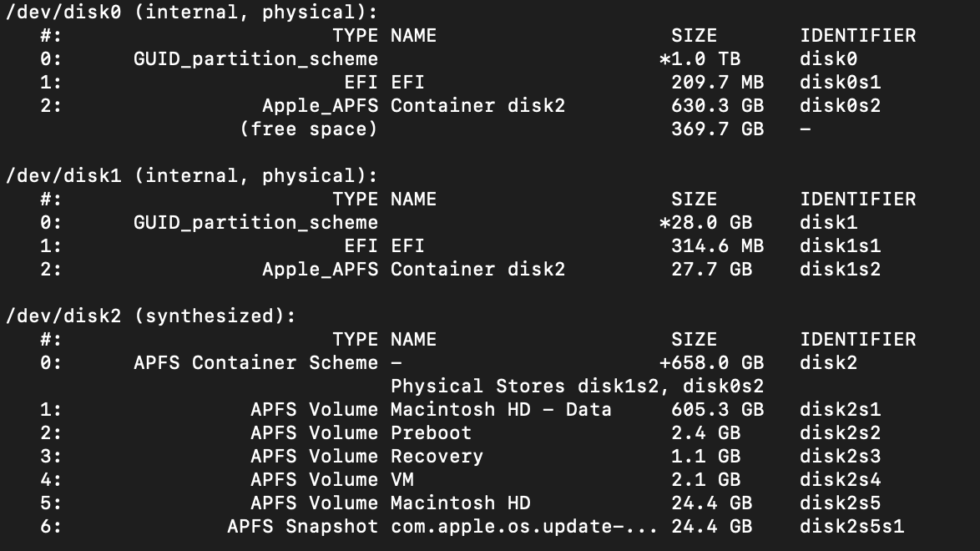Click the VM volume name

click(x=402, y=480)
